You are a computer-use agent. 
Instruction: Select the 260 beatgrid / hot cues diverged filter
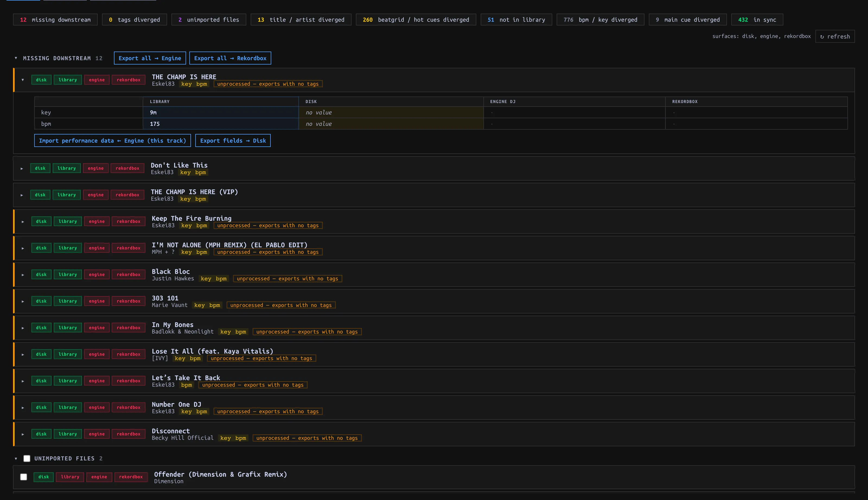pyautogui.click(x=416, y=20)
